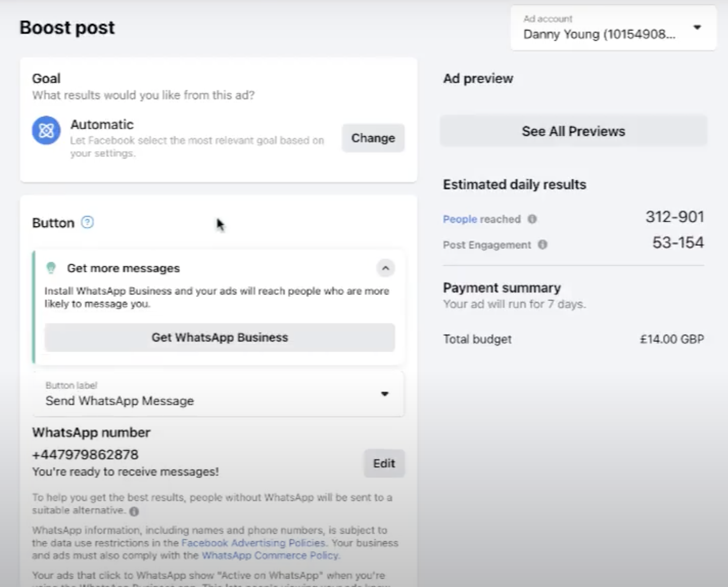The height and width of the screenshot is (587, 728).
Task: Open the Button label dropdown
Action: coord(219,394)
